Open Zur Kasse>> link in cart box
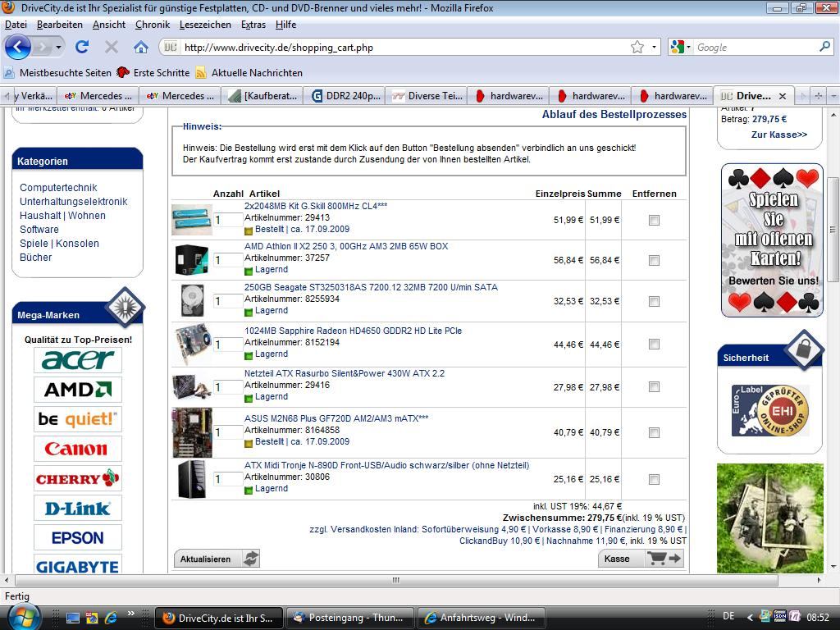Image resolution: width=840 pixels, height=630 pixels. click(x=779, y=135)
